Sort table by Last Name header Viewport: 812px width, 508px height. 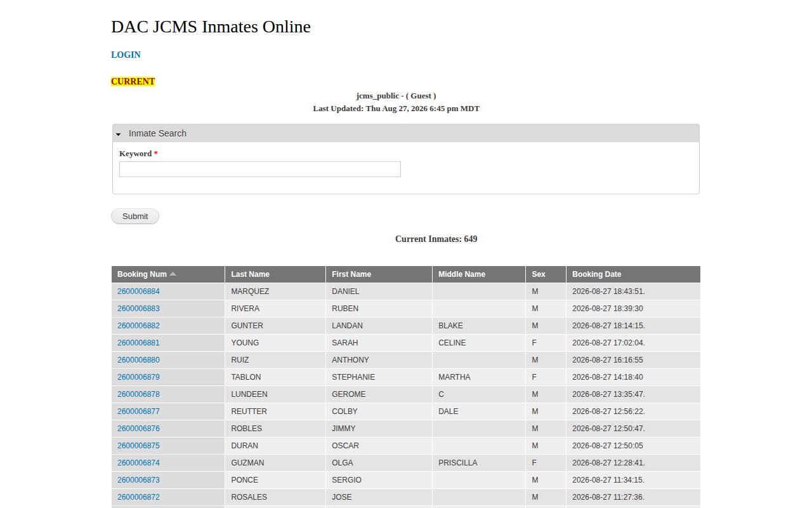point(250,274)
